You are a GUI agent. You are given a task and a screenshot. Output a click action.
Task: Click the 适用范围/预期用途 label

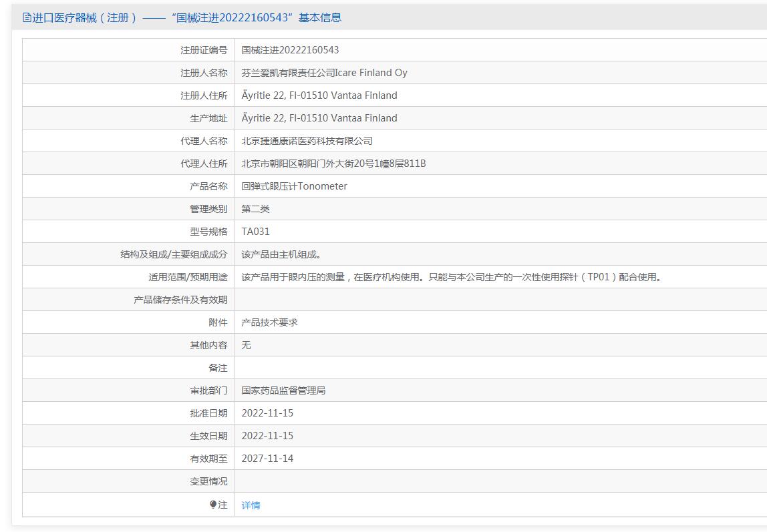[188, 277]
